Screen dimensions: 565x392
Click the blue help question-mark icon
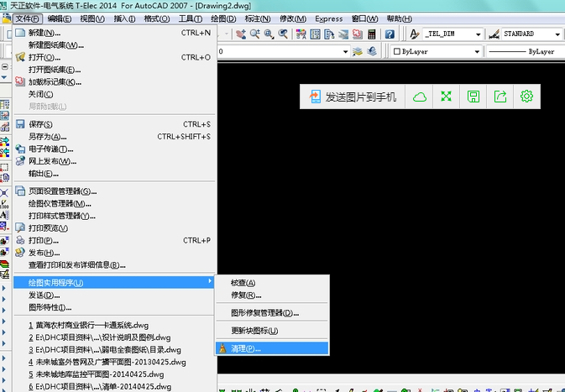click(x=389, y=34)
